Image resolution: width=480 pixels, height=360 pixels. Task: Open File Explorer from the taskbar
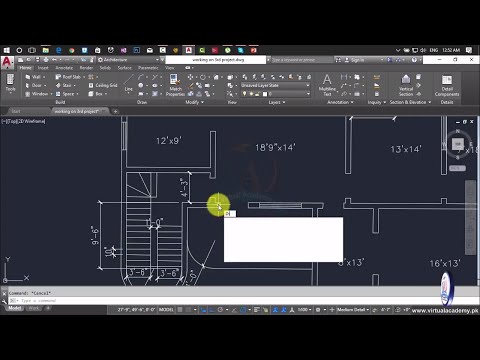pos(46,50)
